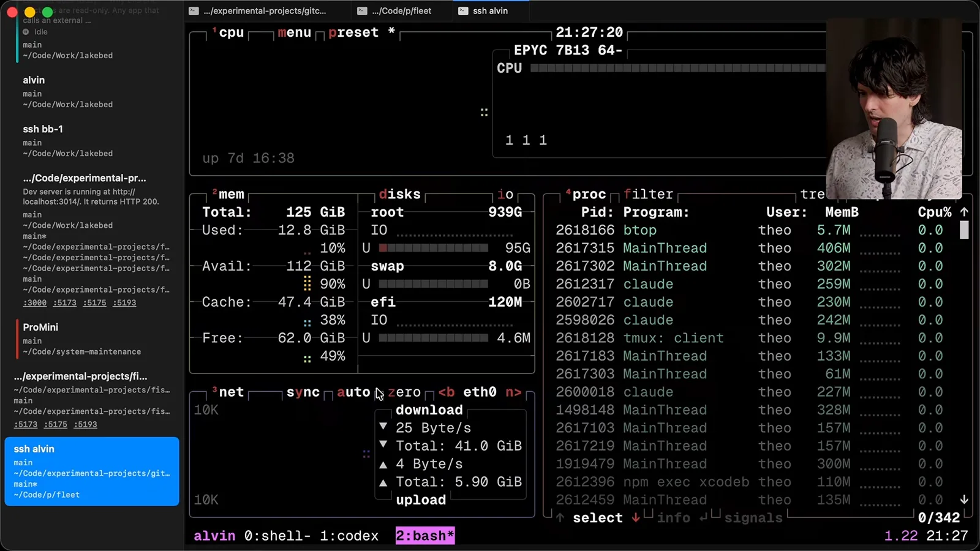The image size is (980, 551).
Task: Switch to previous network interface with <b
Action: pos(447,392)
